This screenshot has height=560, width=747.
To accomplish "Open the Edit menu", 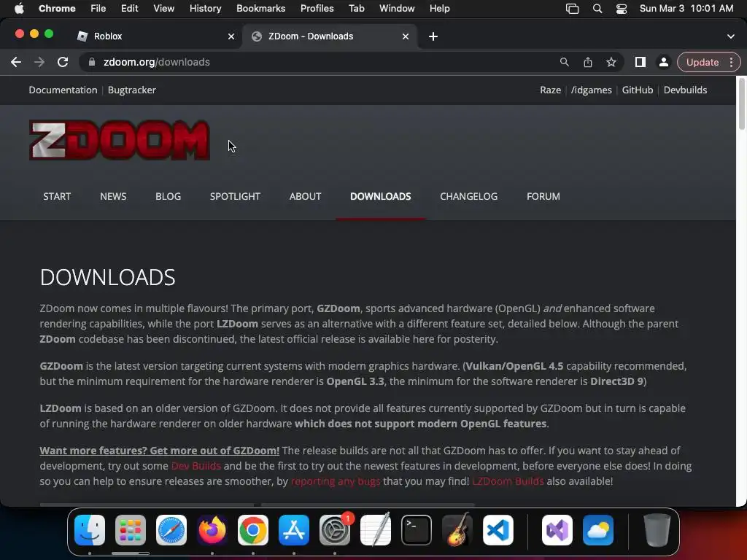I will (x=129, y=8).
